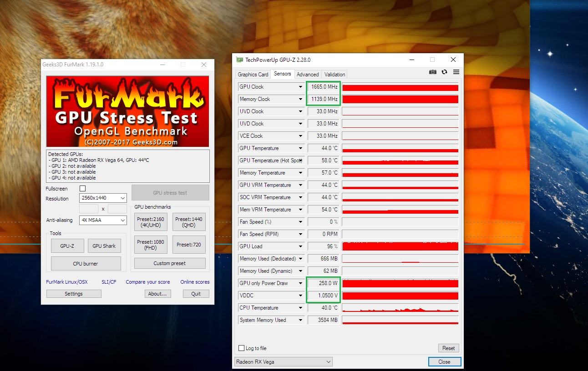Click the Quit button in FurMark
The image size is (588, 371).
point(196,294)
